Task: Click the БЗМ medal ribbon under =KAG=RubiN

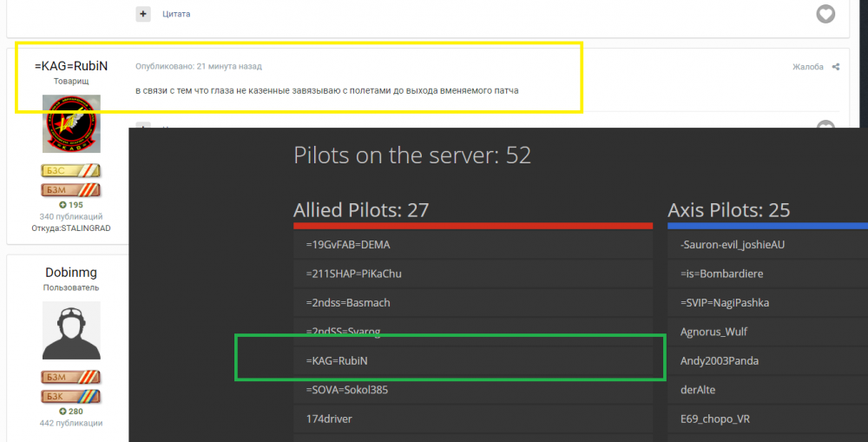Action: pyautogui.click(x=71, y=189)
